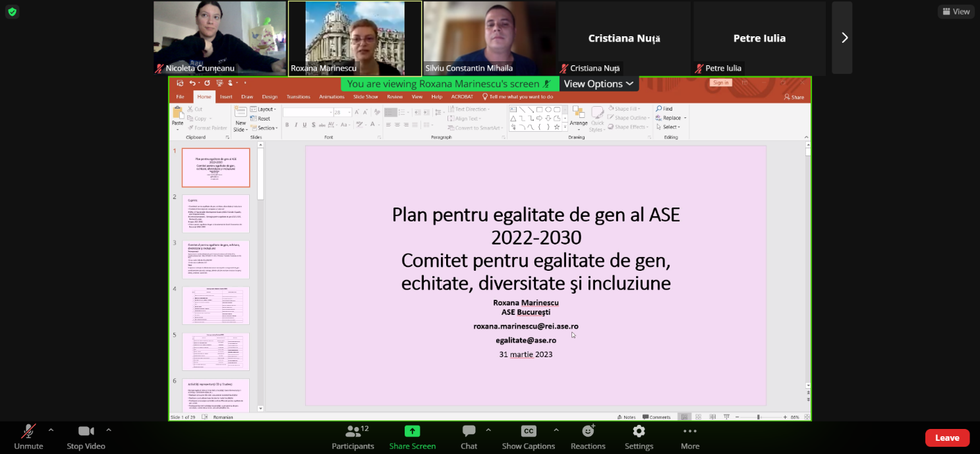Open the ACROBAT ribbon tab
Image resolution: width=980 pixels, height=454 pixels.
pos(462,97)
